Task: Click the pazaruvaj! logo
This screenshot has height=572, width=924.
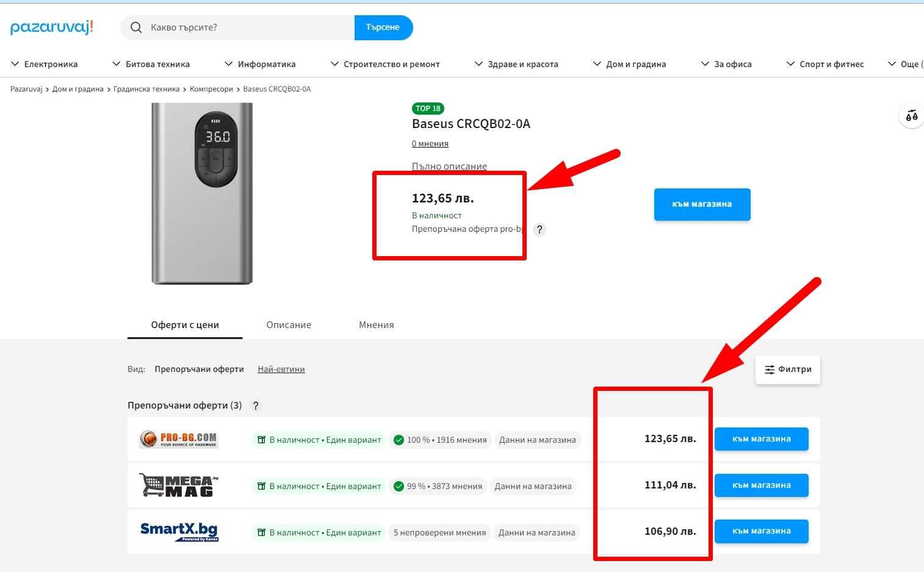Action: [52, 27]
